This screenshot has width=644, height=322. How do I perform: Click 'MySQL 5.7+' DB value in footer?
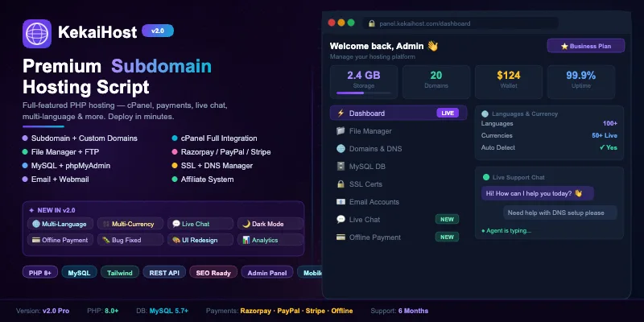(x=169, y=311)
